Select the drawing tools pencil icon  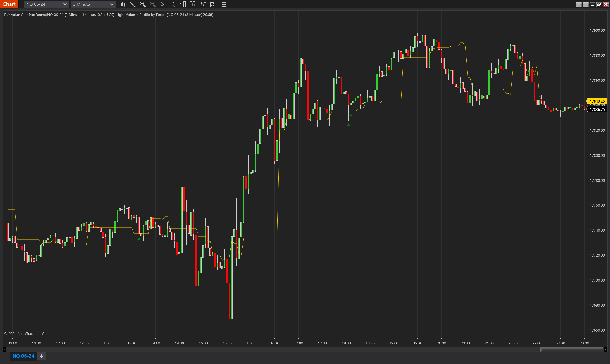tap(133, 4)
